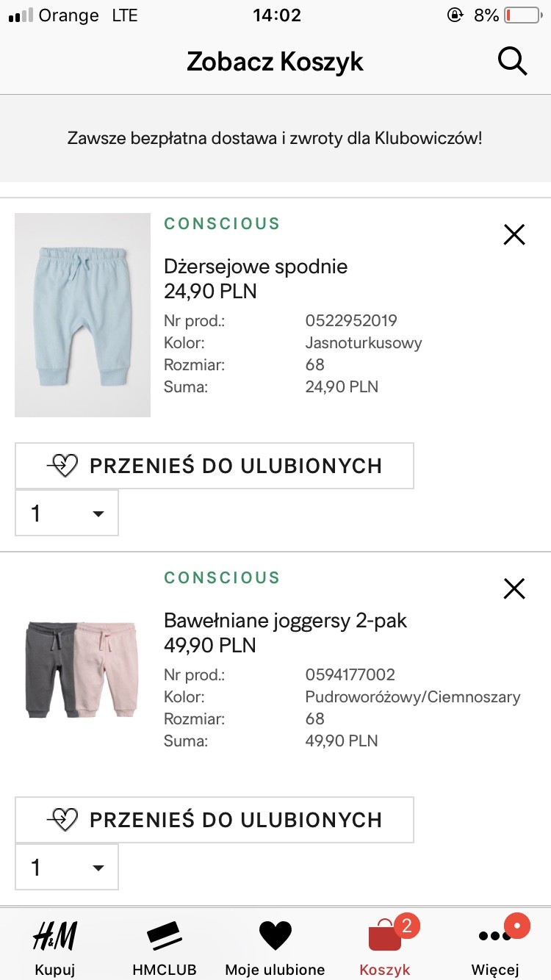Open the H&M Kupuj tab

point(55,947)
